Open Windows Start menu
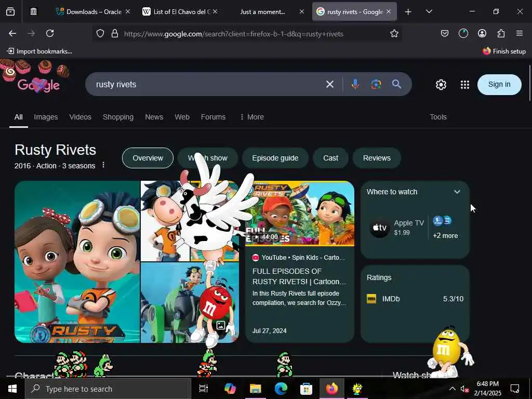Image resolution: width=532 pixels, height=399 pixels. (x=12, y=389)
